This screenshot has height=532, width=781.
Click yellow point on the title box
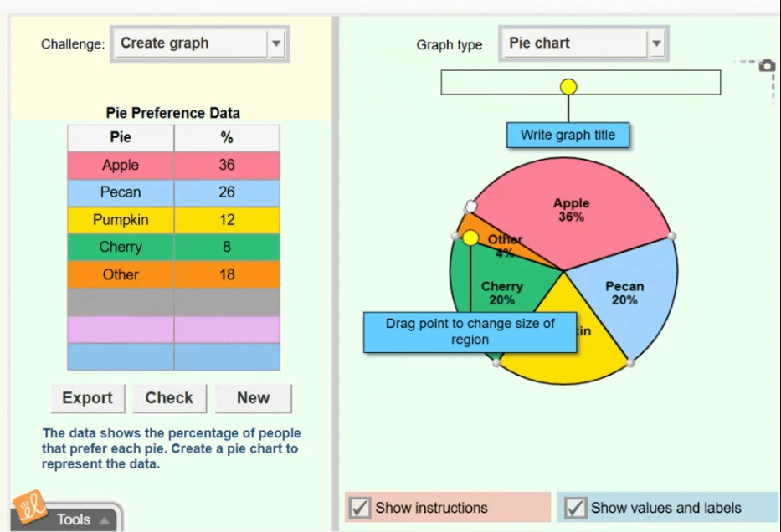(x=568, y=87)
